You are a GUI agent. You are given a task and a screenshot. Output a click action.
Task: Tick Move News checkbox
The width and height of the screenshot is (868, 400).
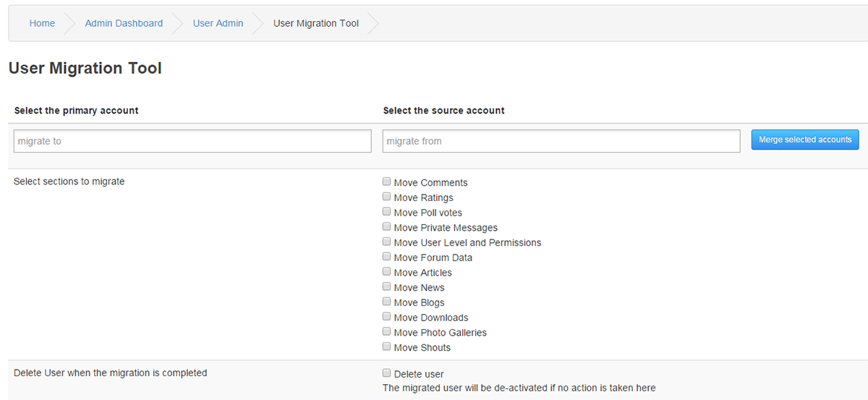pos(387,287)
